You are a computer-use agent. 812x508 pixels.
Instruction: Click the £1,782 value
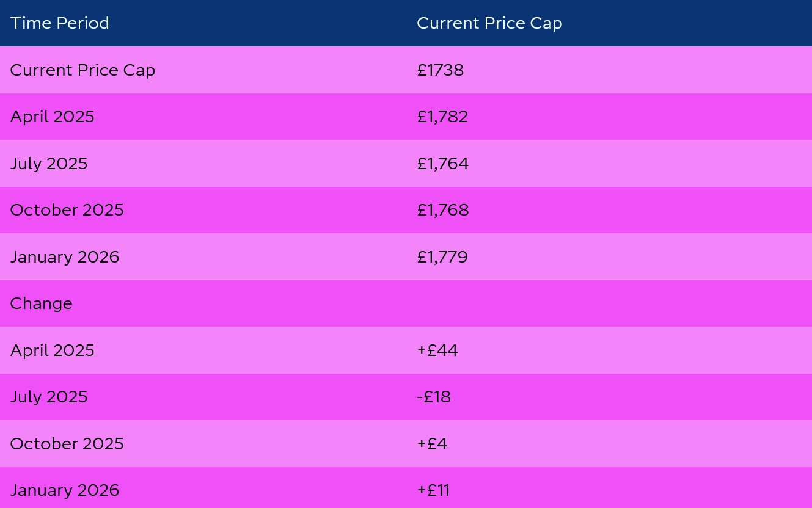coord(442,117)
